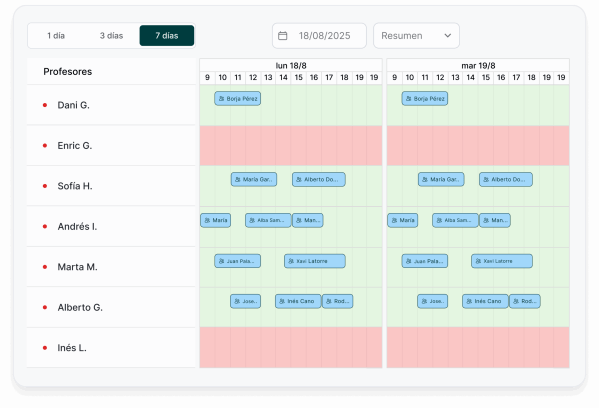
Task: Switch to the 3 días view
Action: (x=112, y=36)
